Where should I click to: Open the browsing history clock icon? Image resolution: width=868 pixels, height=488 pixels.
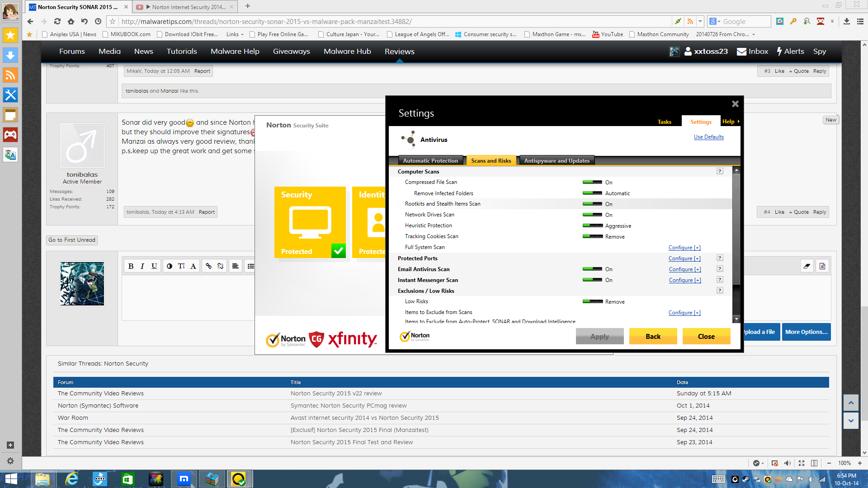(98, 21)
